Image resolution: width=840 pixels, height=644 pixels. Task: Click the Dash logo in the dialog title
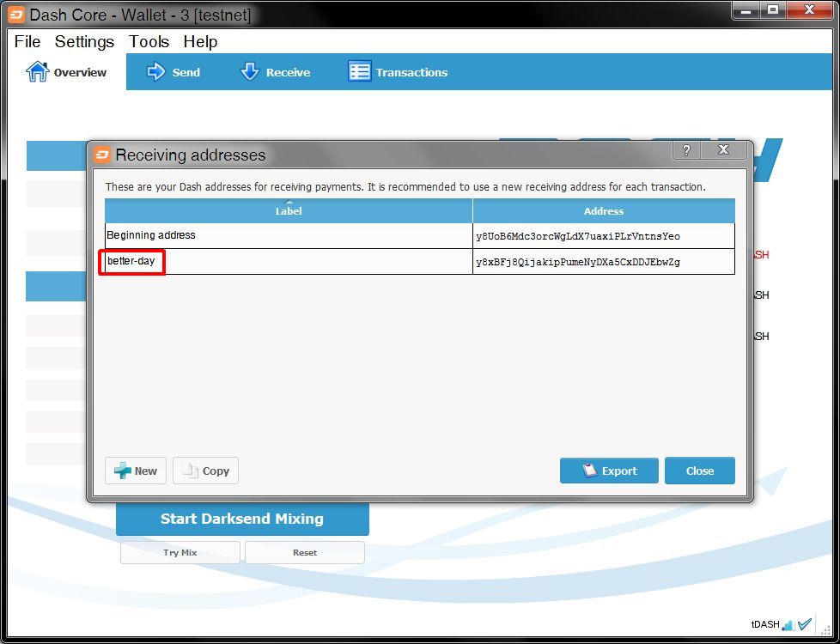point(102,155)
